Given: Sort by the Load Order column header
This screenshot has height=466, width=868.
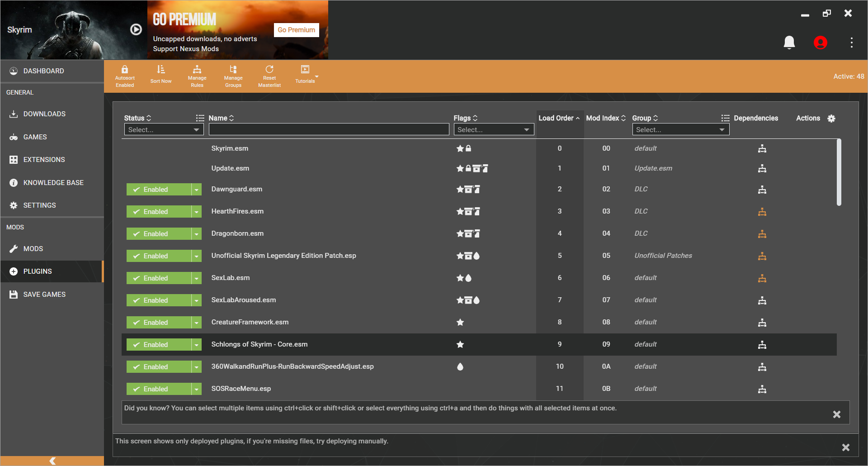Looking at the screenshot, I should coord(559,118).
